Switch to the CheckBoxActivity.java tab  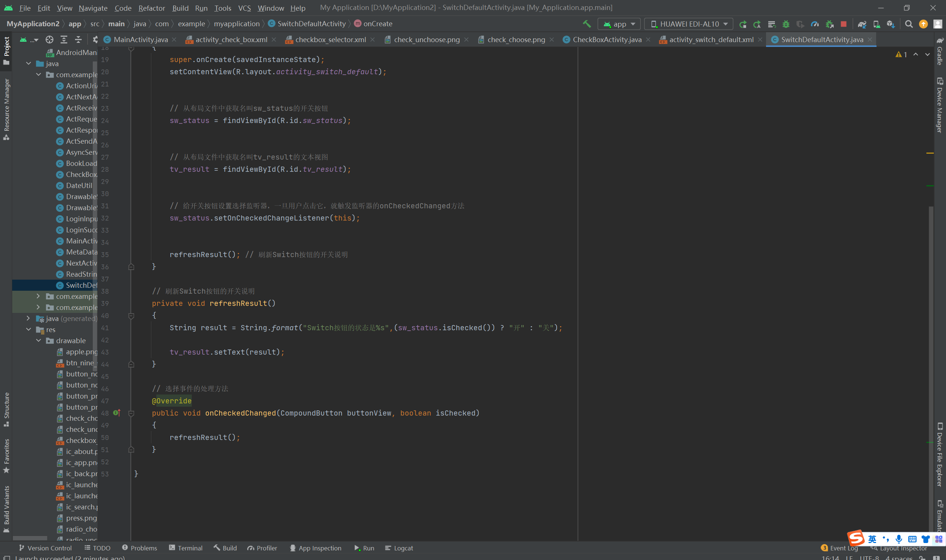click(x=607, y=39)
